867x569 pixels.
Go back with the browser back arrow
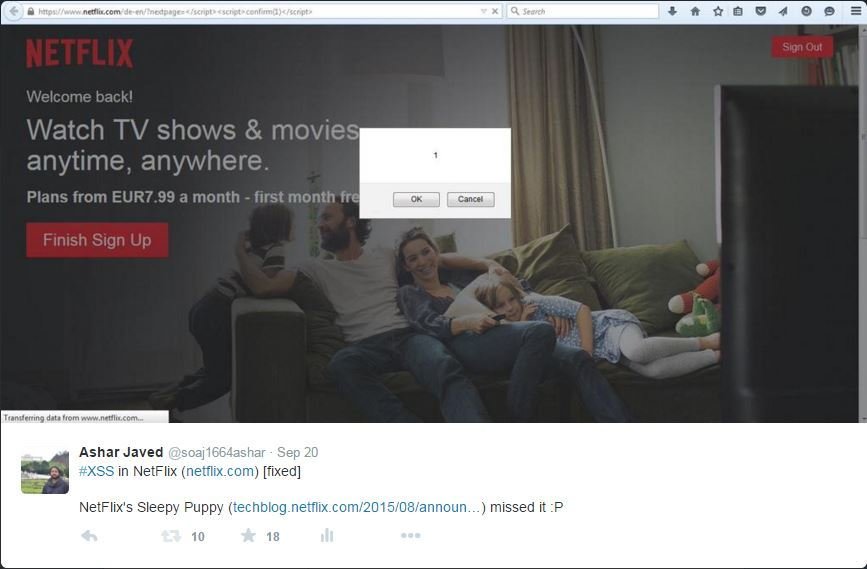pyautogui.click(x=13, y=11)
